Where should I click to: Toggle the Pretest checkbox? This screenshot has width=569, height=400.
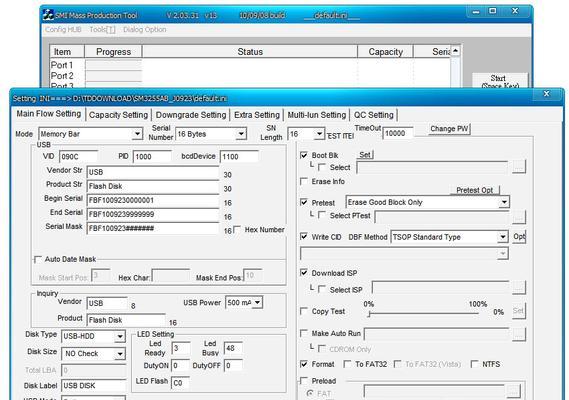tap(304, 202)
